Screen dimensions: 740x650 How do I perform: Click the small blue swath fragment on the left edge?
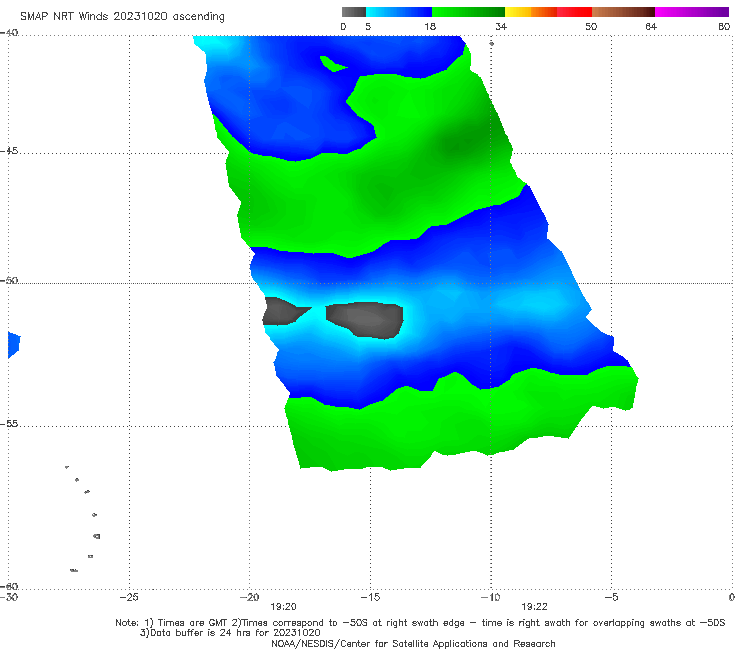(x=14, y=345)
